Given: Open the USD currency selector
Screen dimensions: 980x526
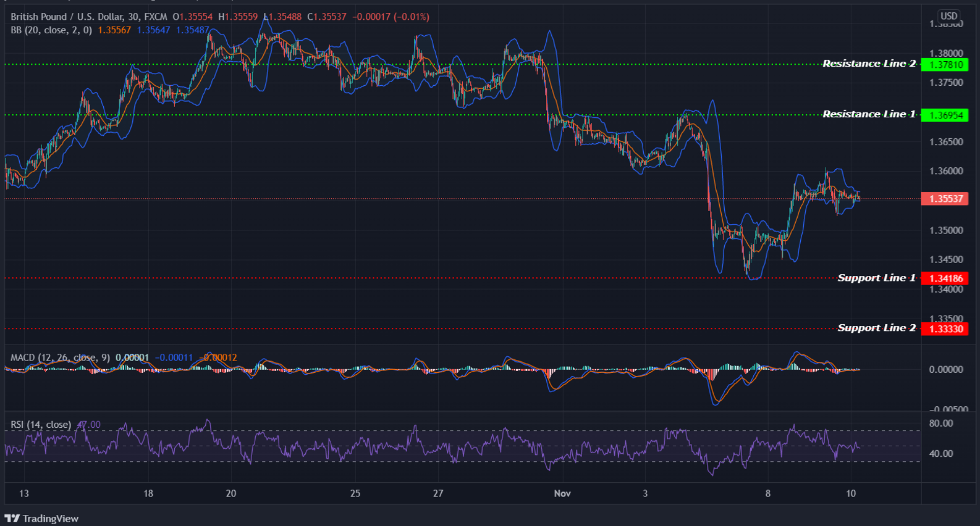Looking at the screenshot, I should pyautogui.click(x=948, y=16).
